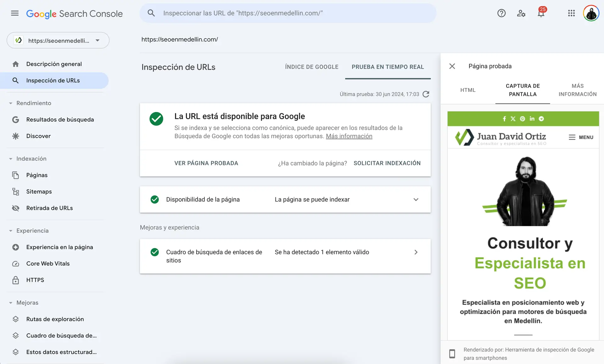Open the navigation hamburger menu
This screenshot has width=604, height=364.
[14, 13]
